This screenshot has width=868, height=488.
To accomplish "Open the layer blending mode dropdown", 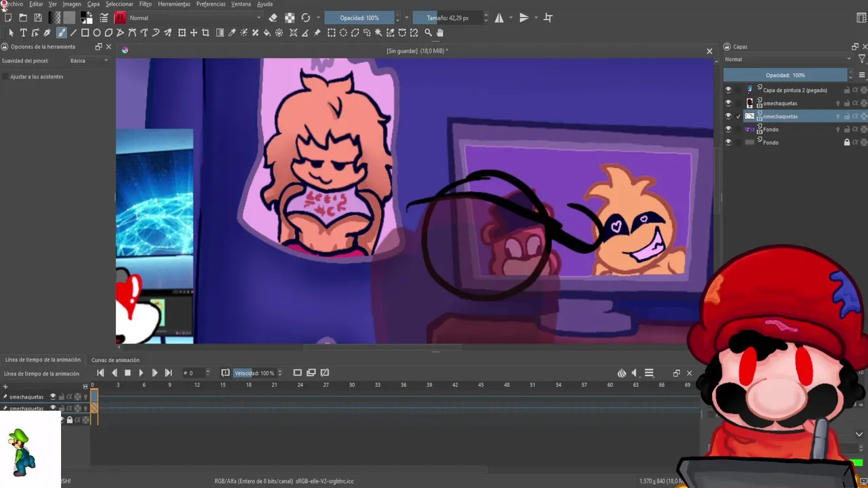I will 787,60.
